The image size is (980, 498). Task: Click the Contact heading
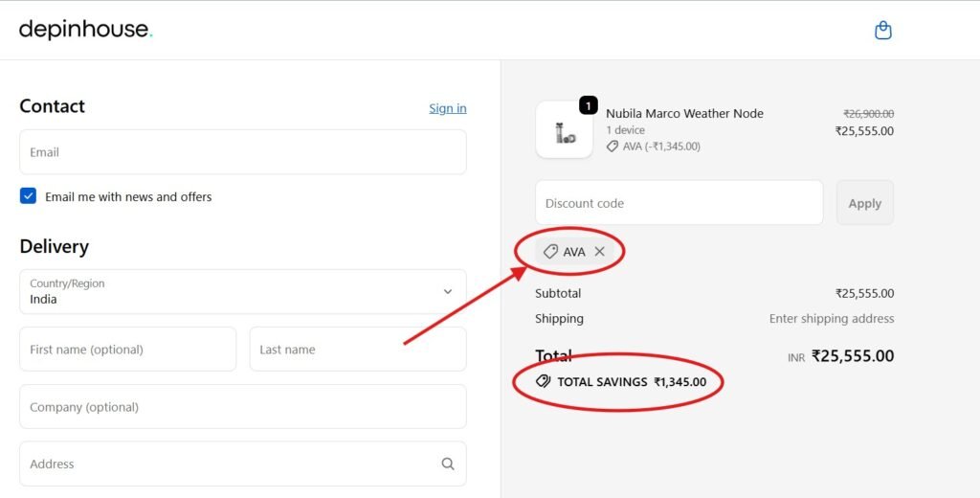pyautogui.click(x=52, y=105)
